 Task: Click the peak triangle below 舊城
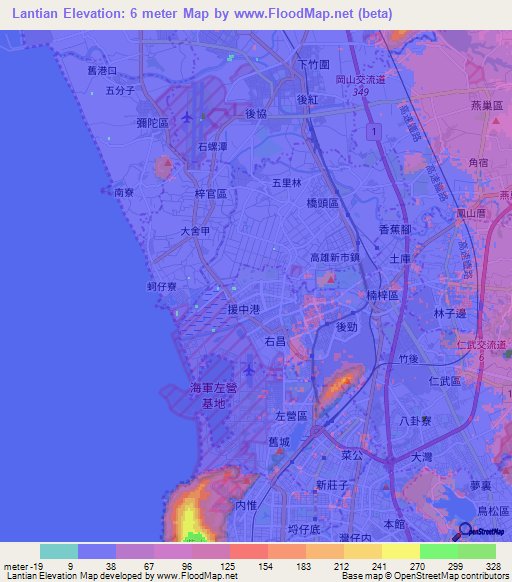280,451
